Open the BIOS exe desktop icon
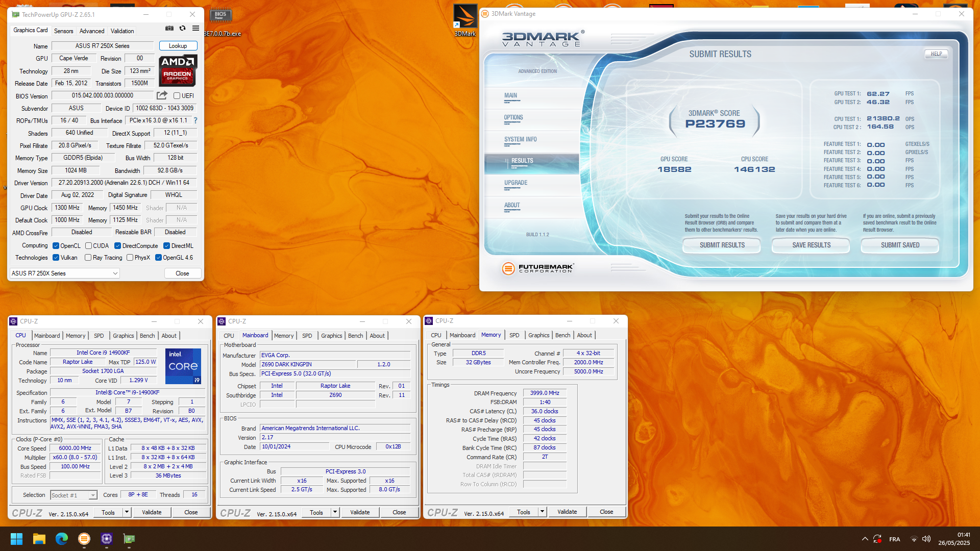The width and height of the screenshot is (980, 551). [x=221, y=21]
